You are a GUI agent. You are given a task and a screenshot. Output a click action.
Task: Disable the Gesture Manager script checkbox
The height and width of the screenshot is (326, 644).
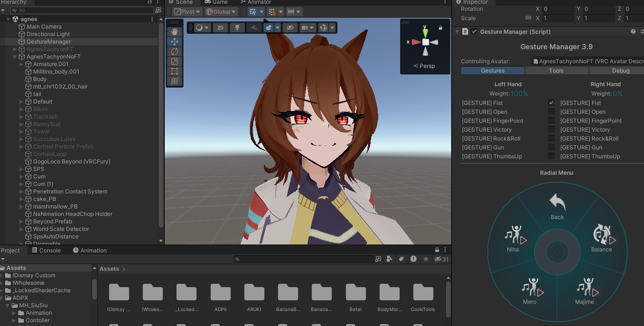point(474,32)
